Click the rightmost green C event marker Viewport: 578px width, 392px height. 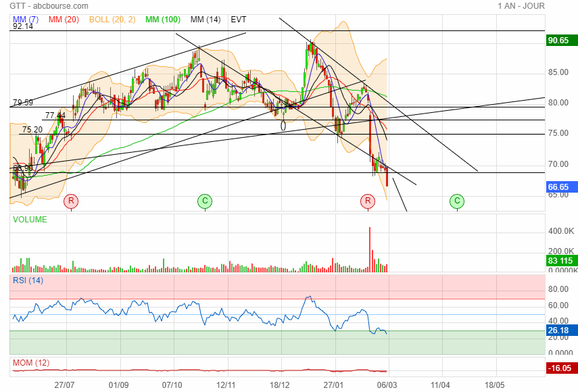pyautogui.click(x=457, y=201)
